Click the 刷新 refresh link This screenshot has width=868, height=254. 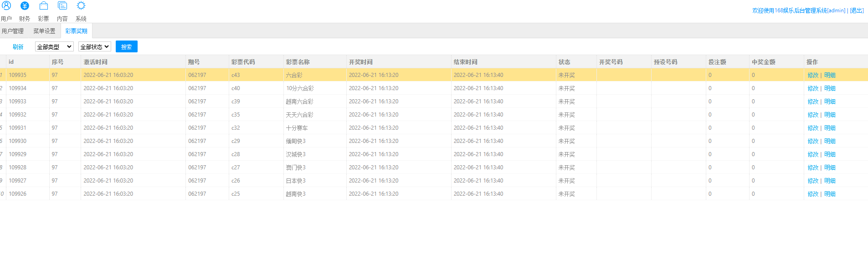coord(18,47)
